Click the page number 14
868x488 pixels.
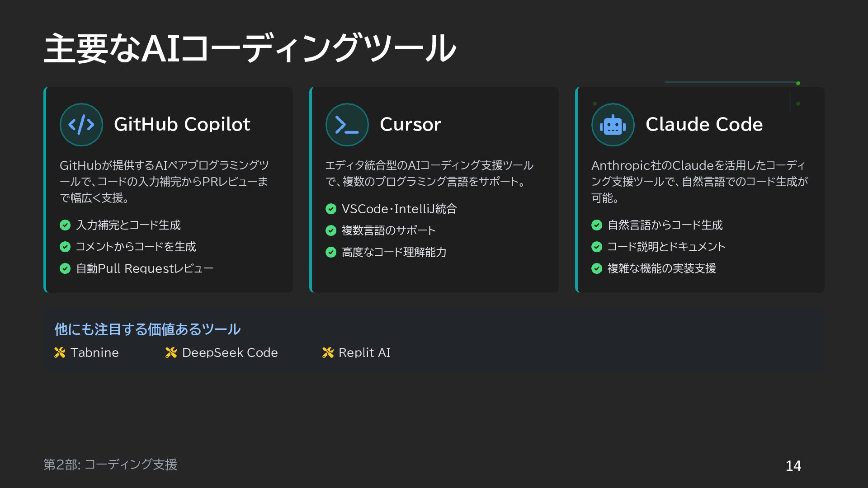click(x=793, y=465)
